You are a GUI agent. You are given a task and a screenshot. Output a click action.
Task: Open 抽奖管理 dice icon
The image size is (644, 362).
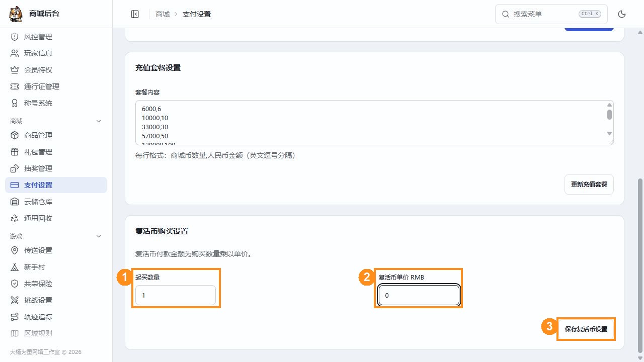pyautogui.click(x=15, y=168)
